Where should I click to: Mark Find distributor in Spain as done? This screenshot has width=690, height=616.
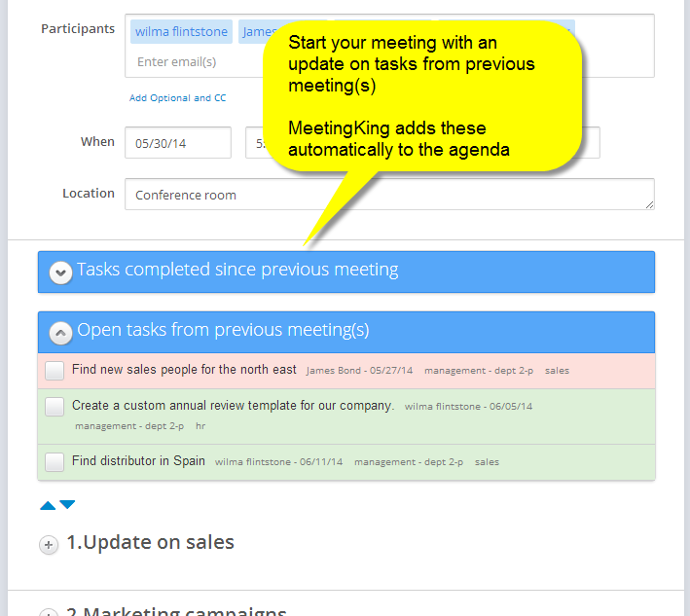(x=54, y=462)
